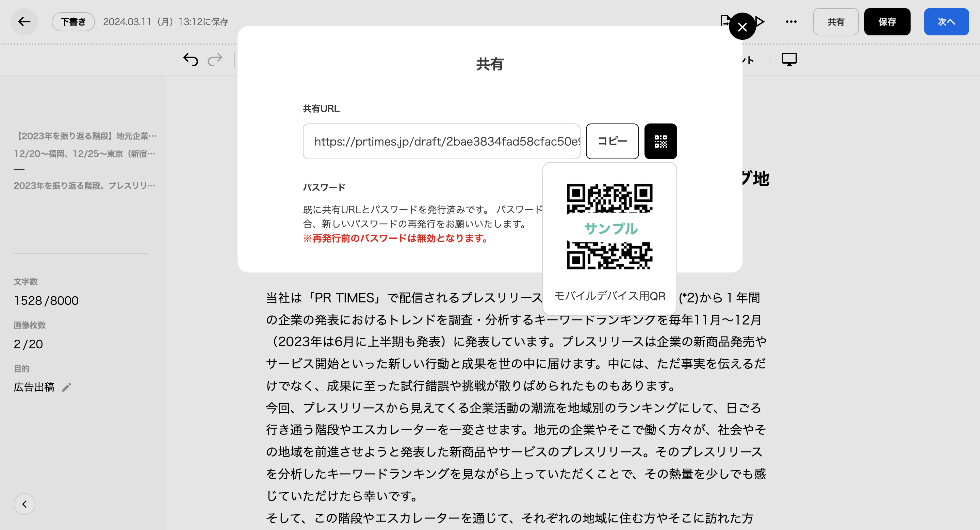Viewport: 980px width, 530px height.
Task: Edit the 目的 with pencil icon
Action: (x=67, y=387)
